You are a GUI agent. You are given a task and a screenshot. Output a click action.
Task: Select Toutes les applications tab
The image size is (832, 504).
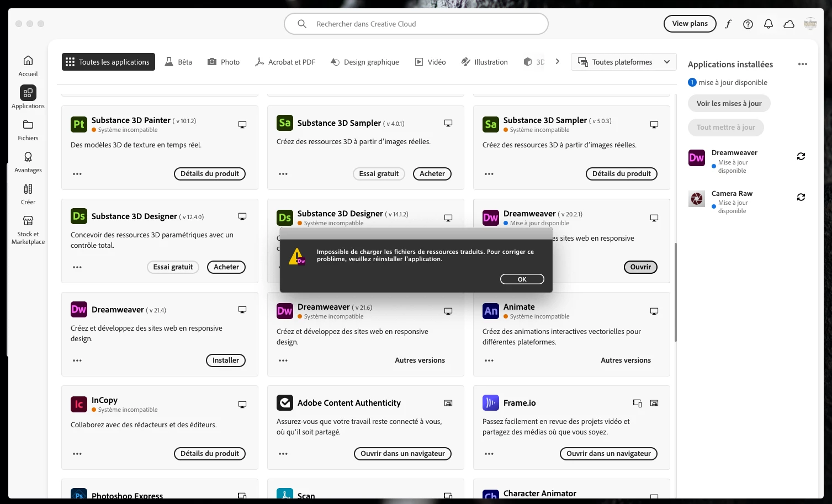(108, 62)
